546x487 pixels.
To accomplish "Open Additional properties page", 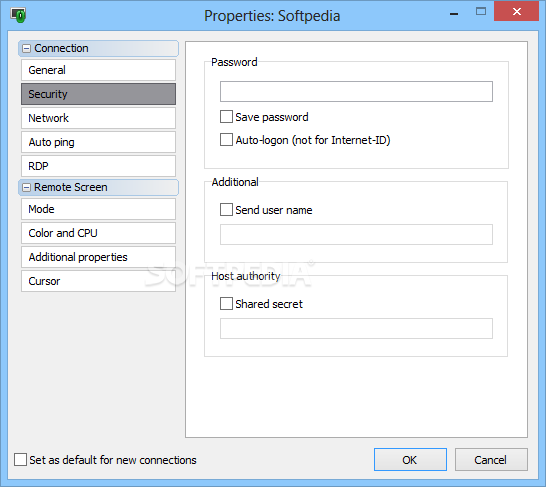I will pyautogui.click(x=98, y=257).
